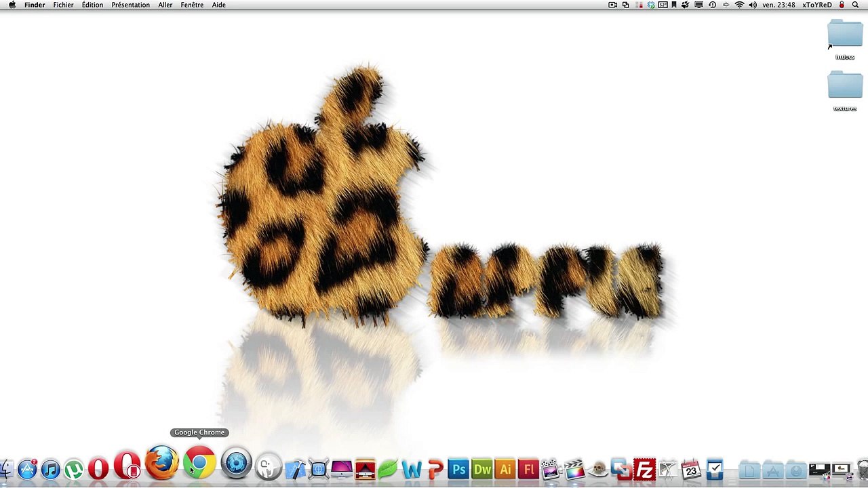Open Final Cut Pro clapperboard dock icon
Viewport: 868px width, 488px height.
tap(574, 469)
